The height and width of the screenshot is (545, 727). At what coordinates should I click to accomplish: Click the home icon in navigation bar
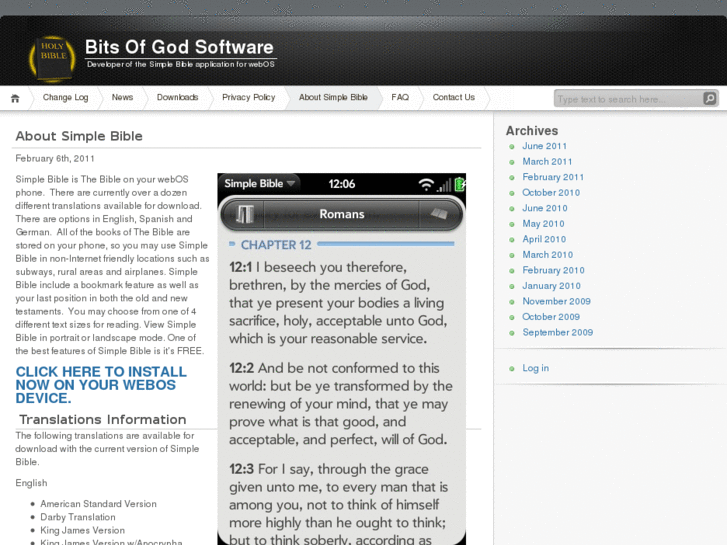(15, 98)
